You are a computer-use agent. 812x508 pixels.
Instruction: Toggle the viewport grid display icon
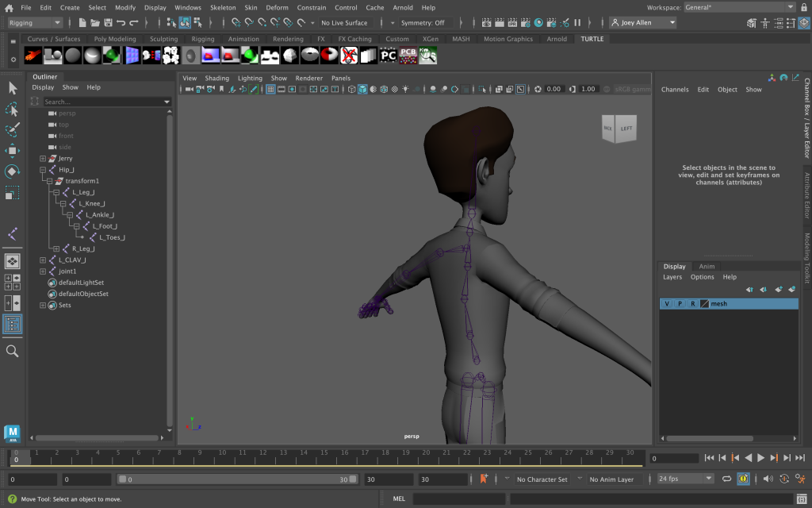(x=270, y=90)
